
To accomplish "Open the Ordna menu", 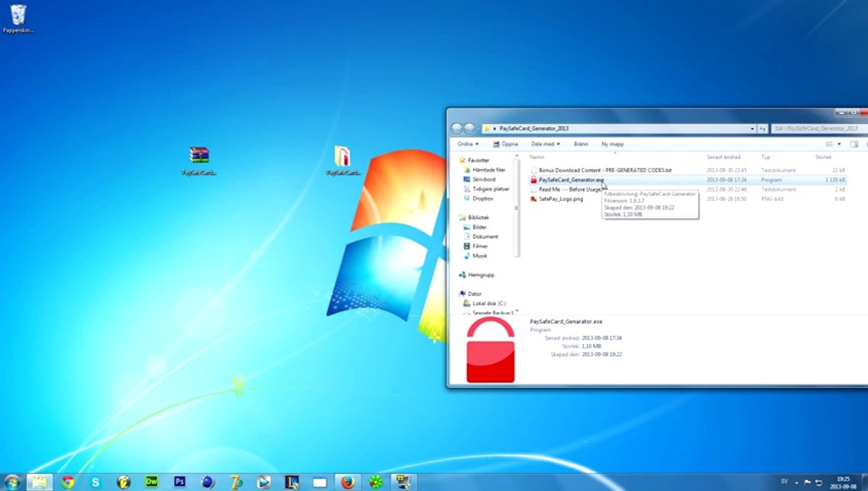I will [x=468, y=144].
